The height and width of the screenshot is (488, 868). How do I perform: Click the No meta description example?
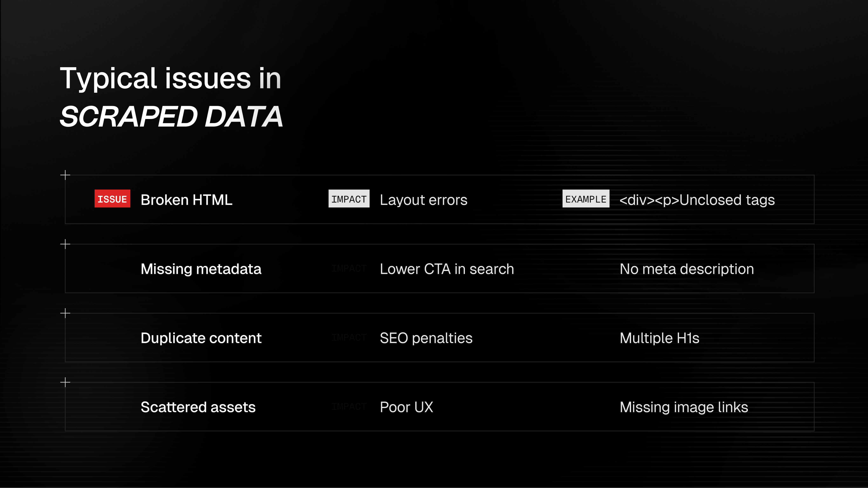(x=687, y=269)
